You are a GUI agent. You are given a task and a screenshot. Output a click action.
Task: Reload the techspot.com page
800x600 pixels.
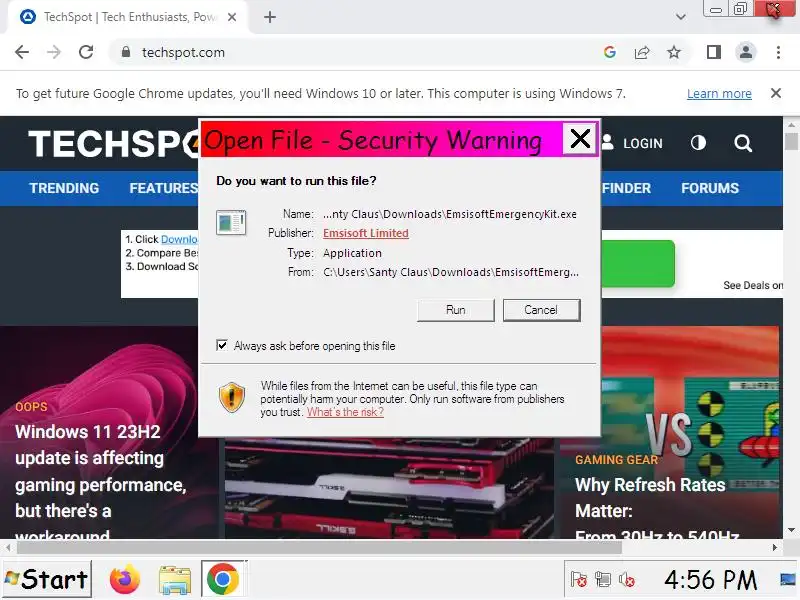[x=86, y=52]
